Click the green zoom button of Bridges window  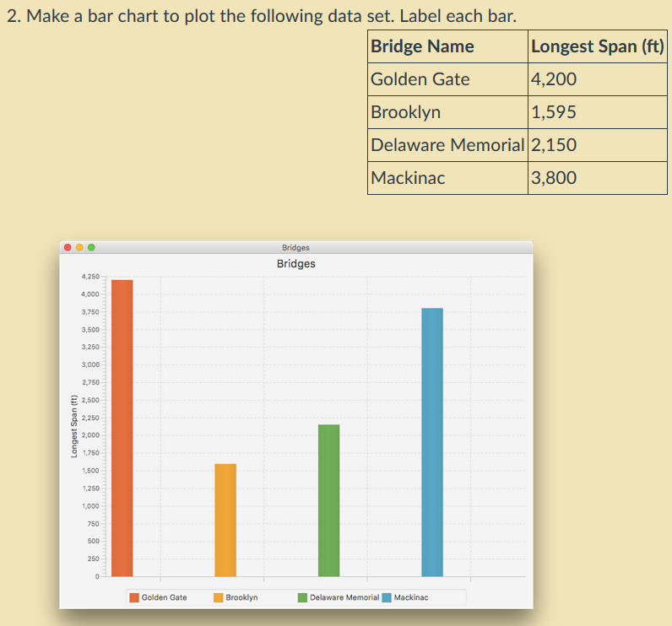(91, 247)
